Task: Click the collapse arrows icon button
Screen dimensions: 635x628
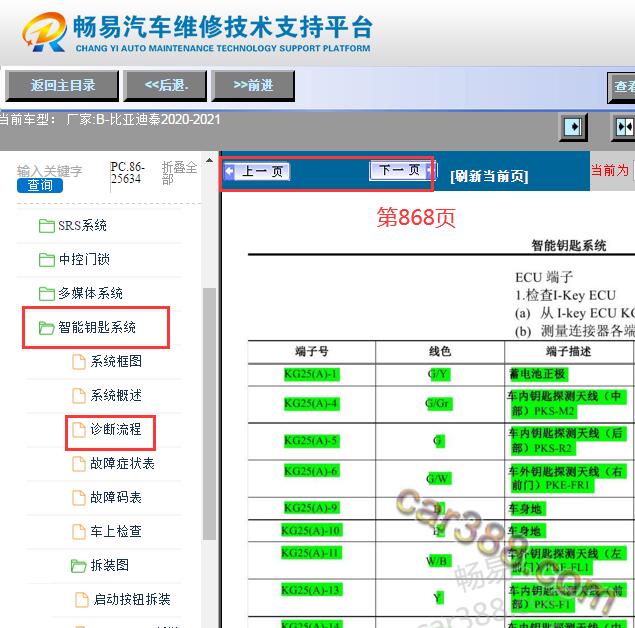Action: click(x=624, y=127)
